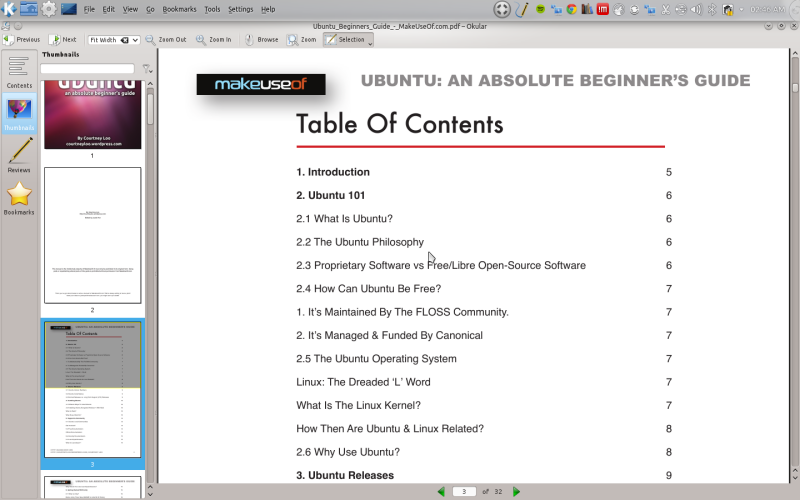Click the pencil drawing icon in tray

[521, 9]
